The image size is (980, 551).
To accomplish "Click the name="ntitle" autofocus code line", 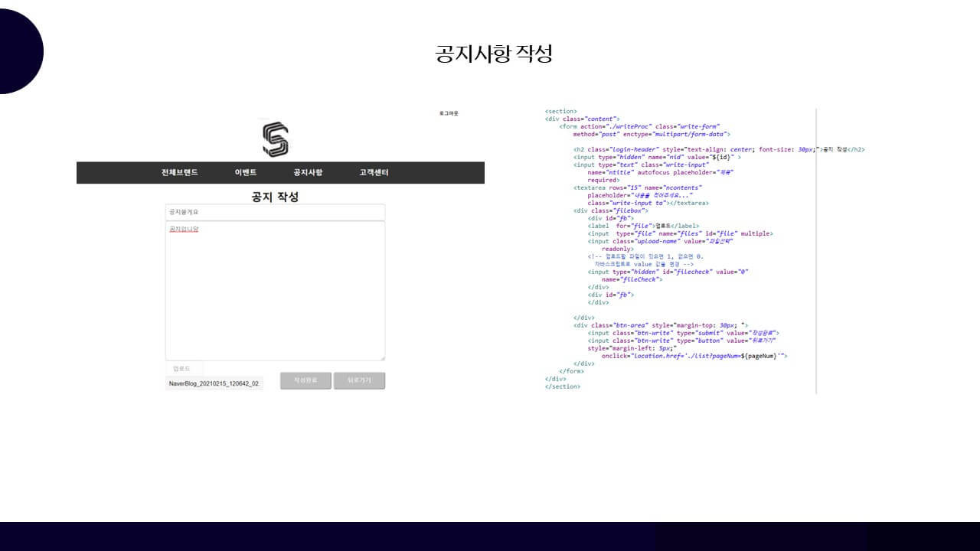I will pos(660,172).
